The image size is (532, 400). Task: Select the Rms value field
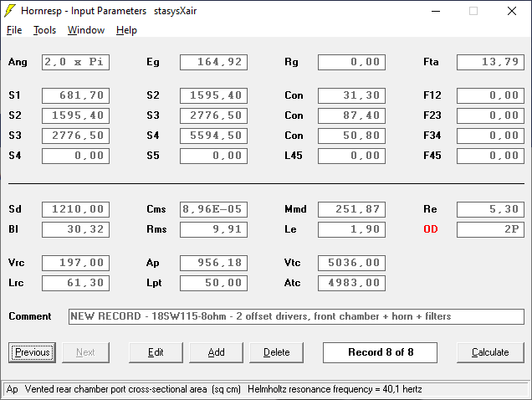point(214,229)
